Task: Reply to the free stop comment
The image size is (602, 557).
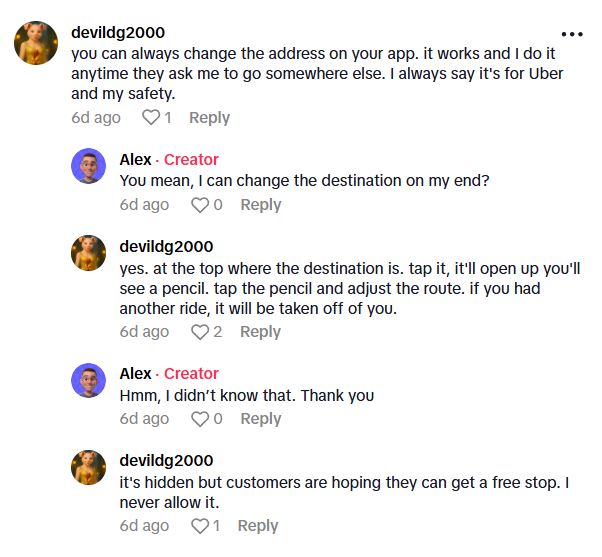Action: (257, 526)
